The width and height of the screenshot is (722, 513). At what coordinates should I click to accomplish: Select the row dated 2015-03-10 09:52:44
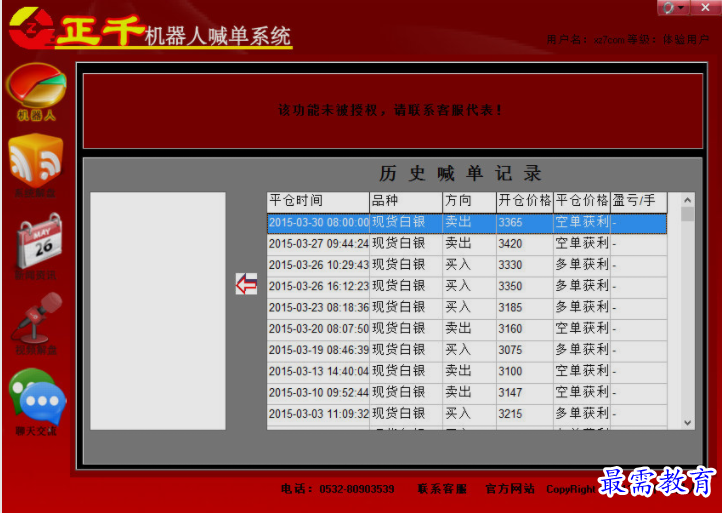(x=467, y=393)
